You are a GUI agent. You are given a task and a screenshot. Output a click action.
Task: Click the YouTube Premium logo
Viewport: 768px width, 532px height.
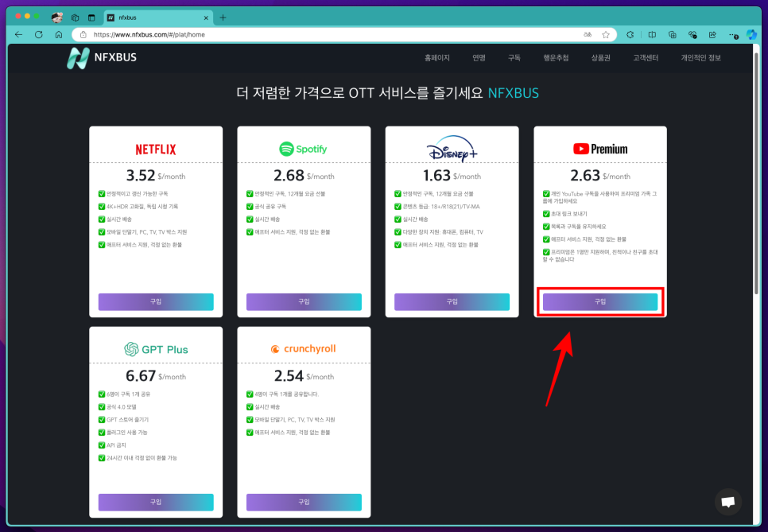click(x=600, y=149)
